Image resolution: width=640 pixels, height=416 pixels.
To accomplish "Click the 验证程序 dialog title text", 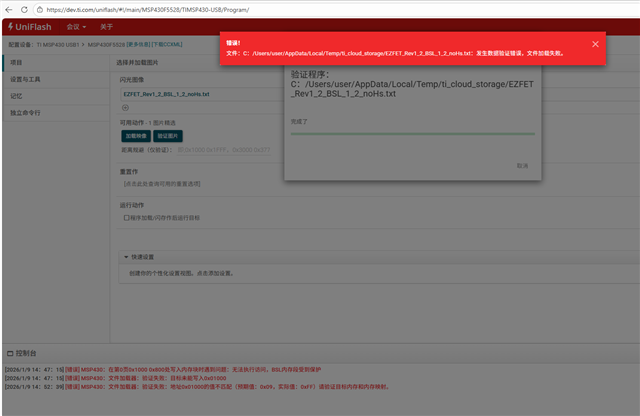I will click(x=310, y=74).
